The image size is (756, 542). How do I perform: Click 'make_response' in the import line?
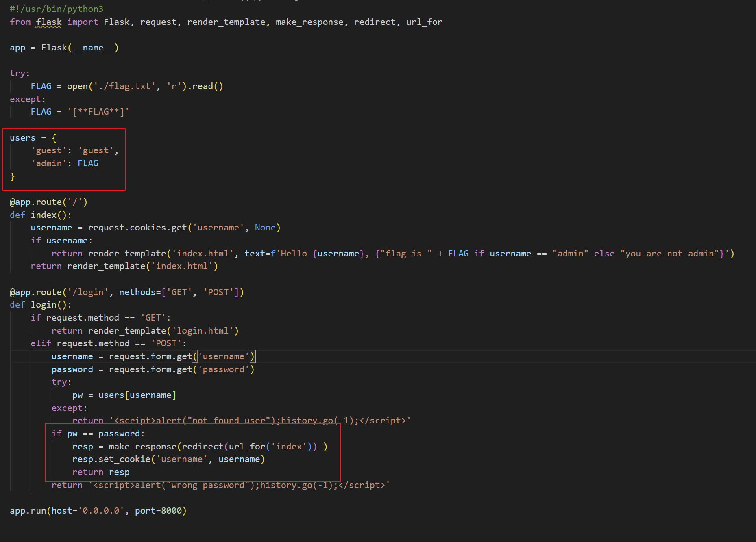pos(309,22)
